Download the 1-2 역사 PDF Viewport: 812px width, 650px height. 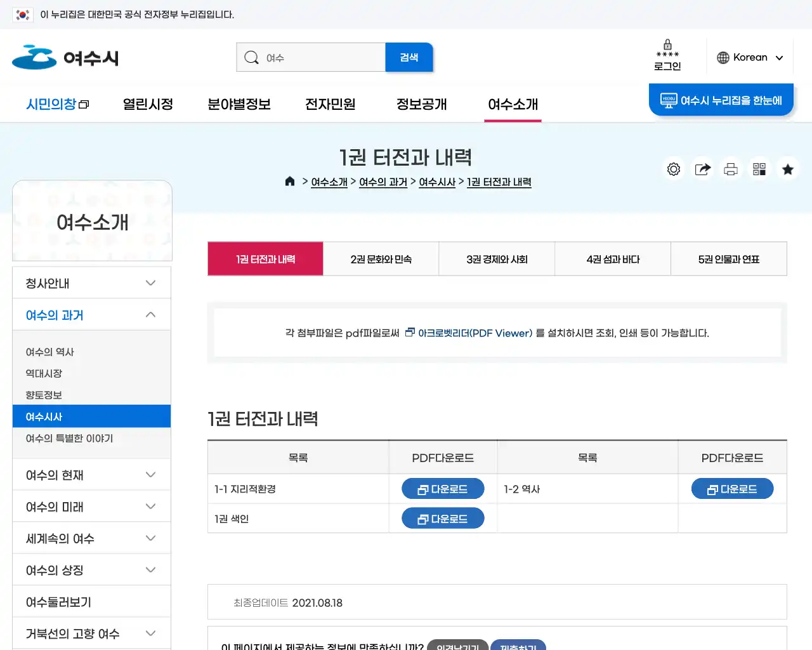(732, 489)
